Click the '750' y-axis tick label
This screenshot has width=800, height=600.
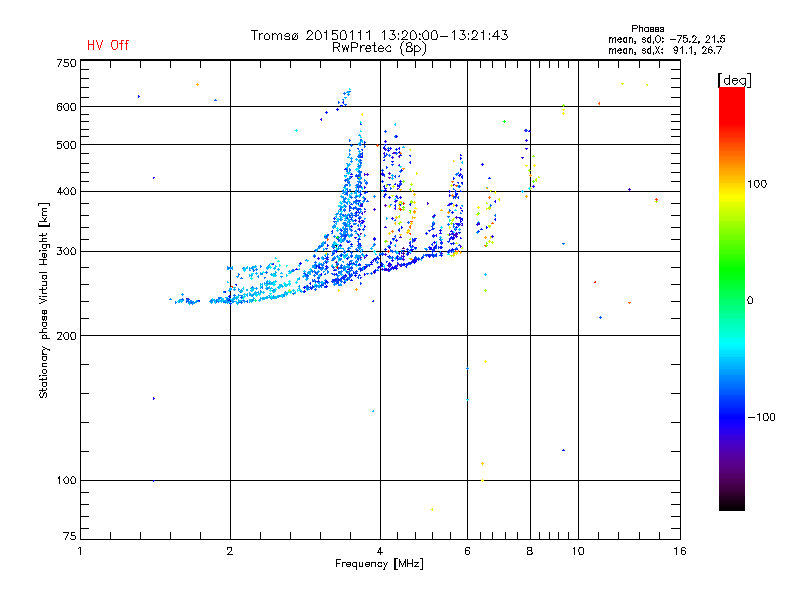(66, 64)
